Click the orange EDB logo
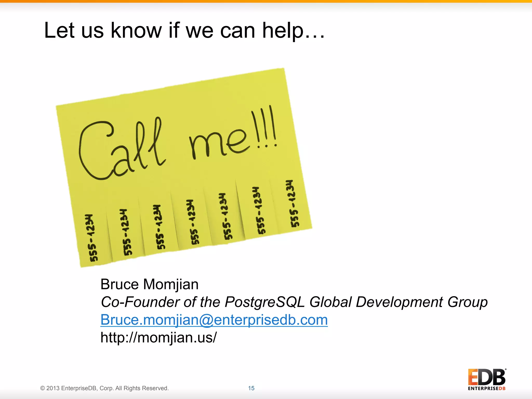Screen dimensions: 532x399 487,377
